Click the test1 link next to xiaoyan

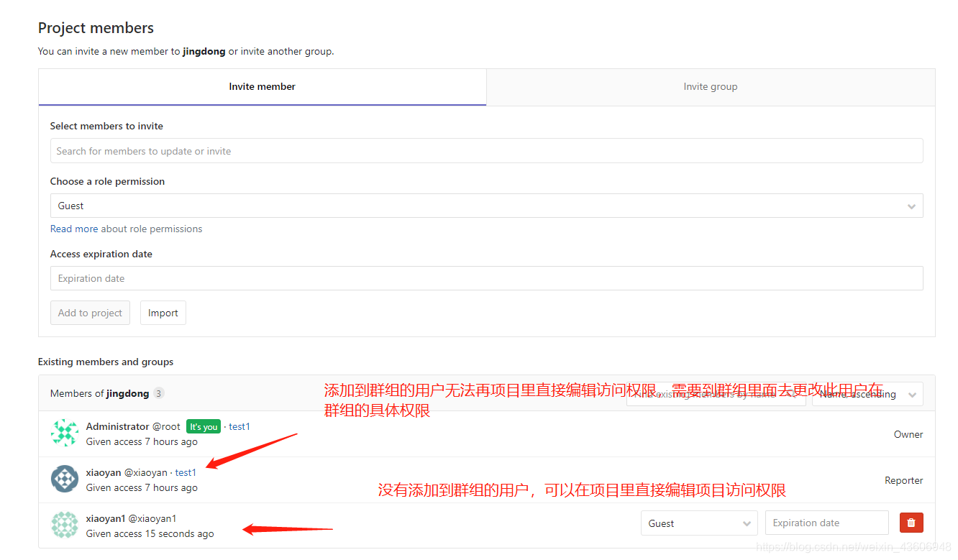click(x=186, y=472)
